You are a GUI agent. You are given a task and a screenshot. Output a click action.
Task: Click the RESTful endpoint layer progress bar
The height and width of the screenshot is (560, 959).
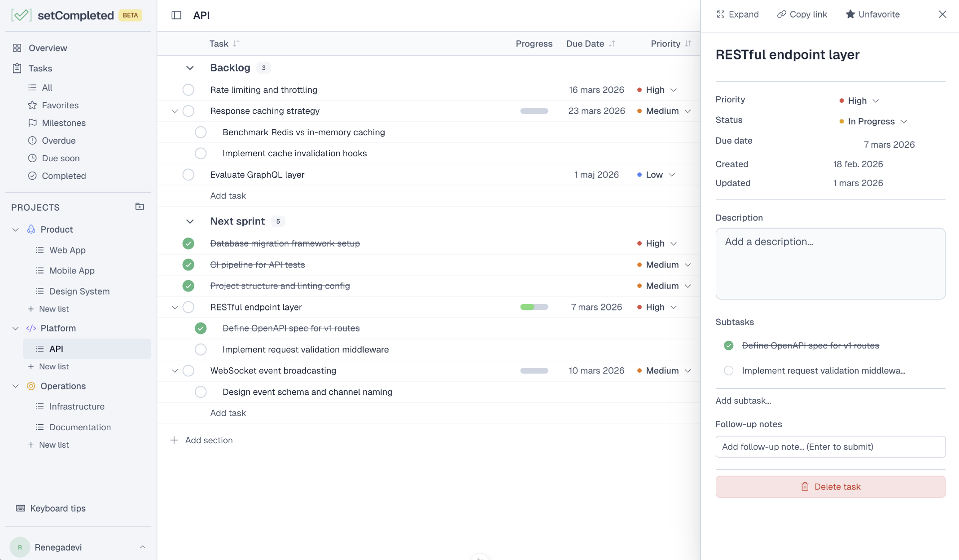pyautogui.click(x=534, y=307)
